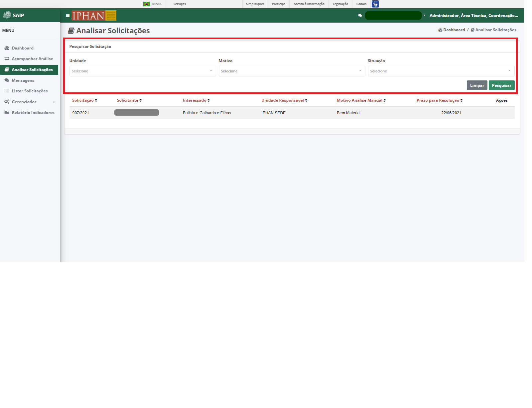
Task: Sort by Solicitação column arrows
Action: (x=96, y=100)
